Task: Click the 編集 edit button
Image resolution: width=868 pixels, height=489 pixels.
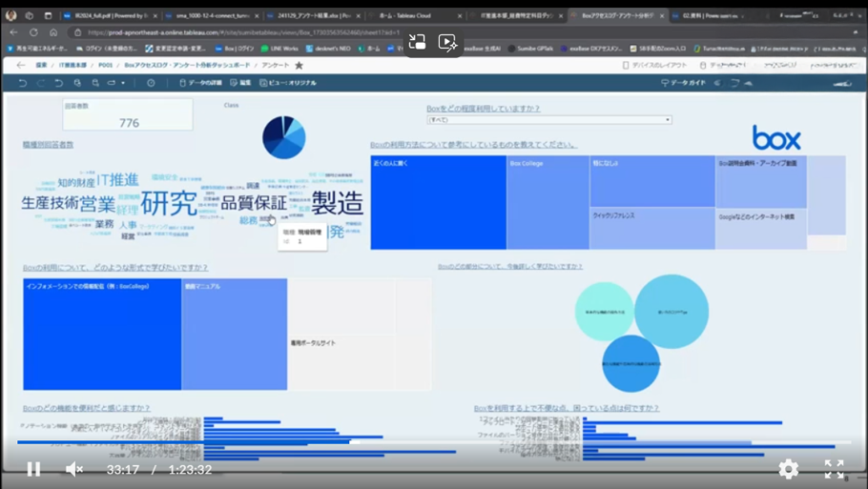Action: (240, 83)
